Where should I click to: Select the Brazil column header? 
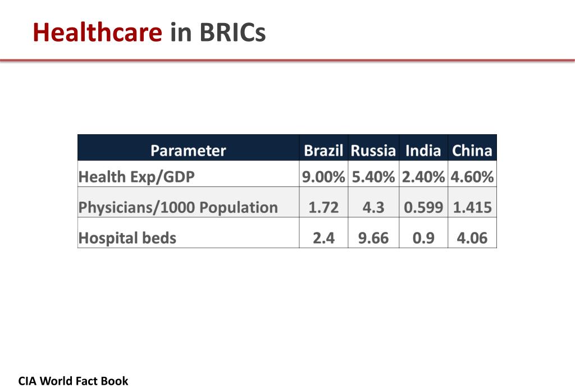click(323, 148)
